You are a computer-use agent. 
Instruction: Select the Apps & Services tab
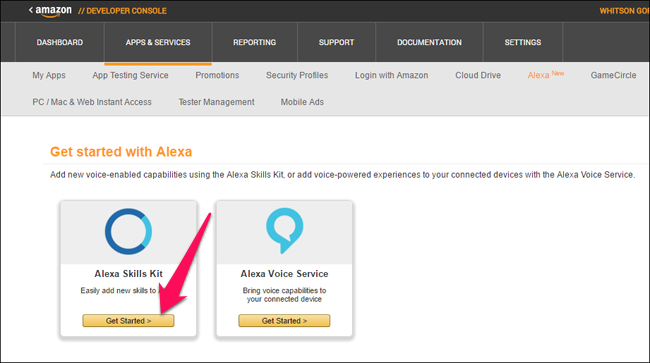(158, 42)
